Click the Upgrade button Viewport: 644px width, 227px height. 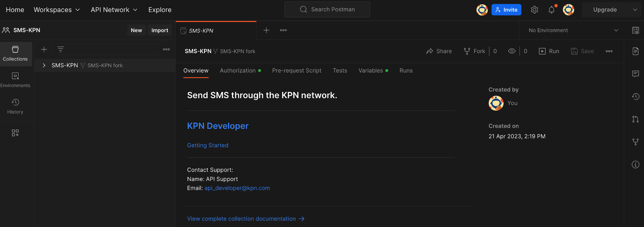(605, 10)
